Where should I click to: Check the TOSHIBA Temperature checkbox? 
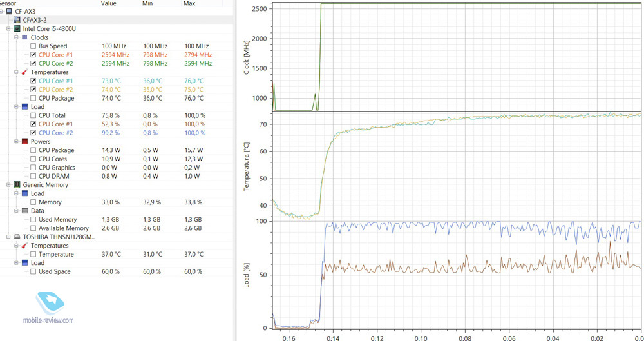point(33,254)
